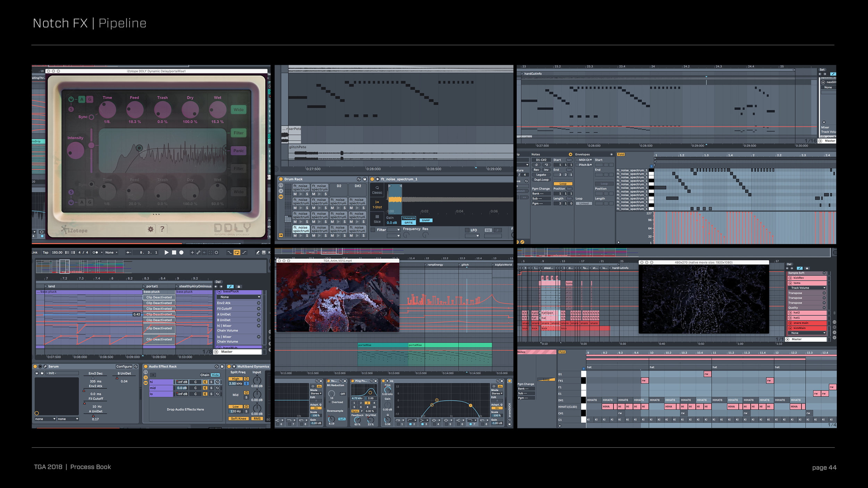The image size is (868, 488).
Task: Adjust the Intensity vertical slider in DDLY
Action: point(92,145)
